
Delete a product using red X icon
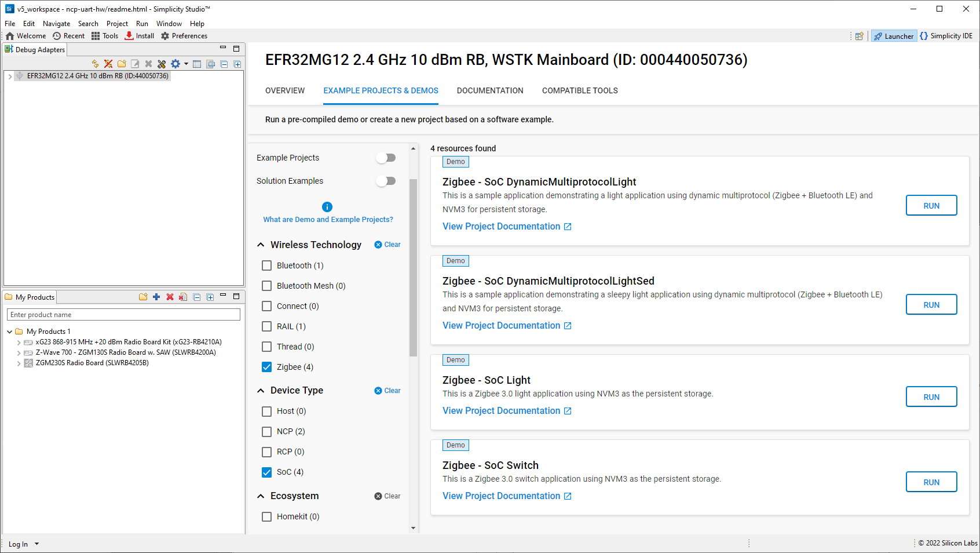click(170, 297)
